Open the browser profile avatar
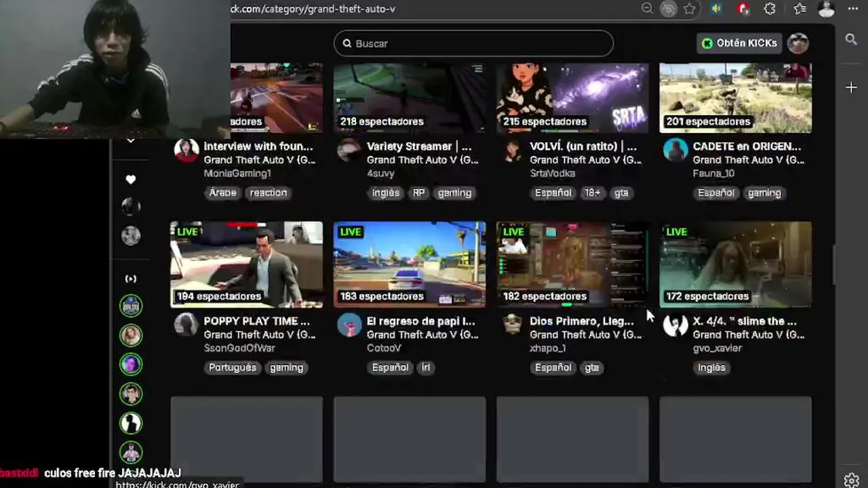The image size is (868, 488). coord(827,9)
